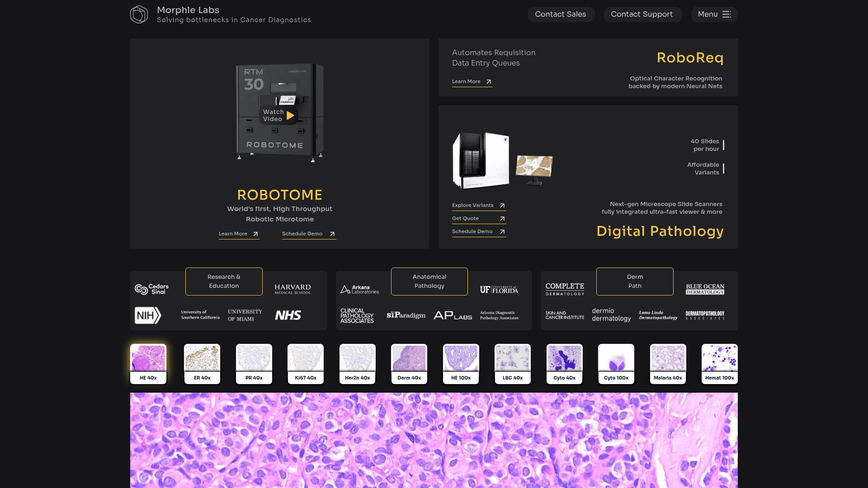Click the arrow icon beside RoboReq Learn More
The image size is (868, 488).
click(489, 82)
